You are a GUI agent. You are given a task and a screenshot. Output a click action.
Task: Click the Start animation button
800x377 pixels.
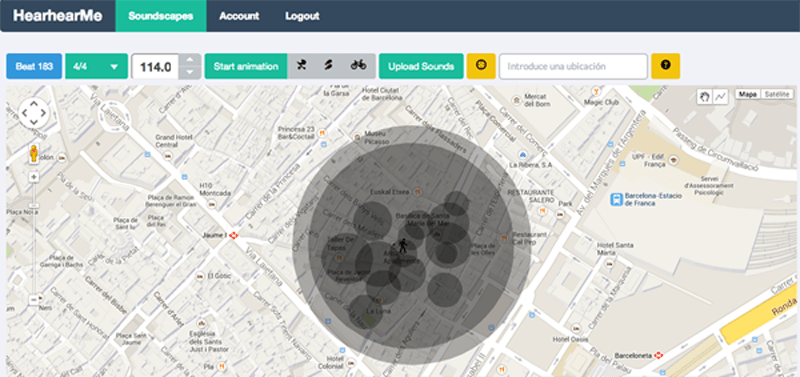pyautogui.click(x=246, y=66)
